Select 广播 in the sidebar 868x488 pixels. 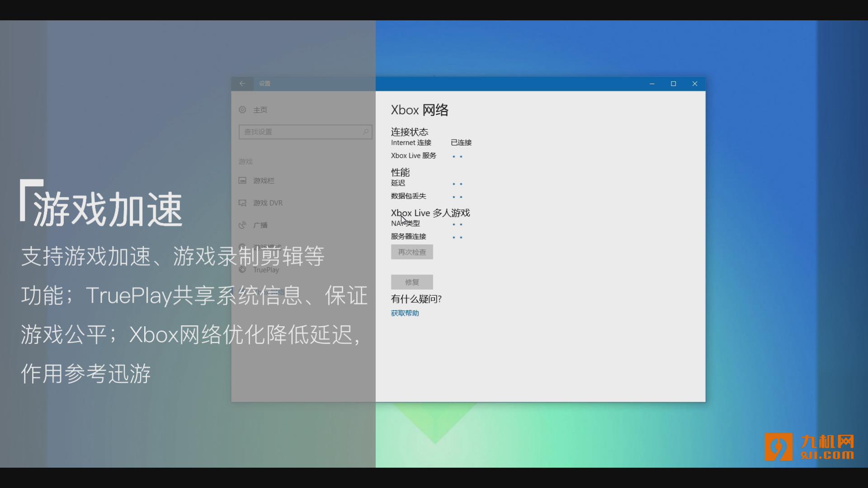click(260, 225)
